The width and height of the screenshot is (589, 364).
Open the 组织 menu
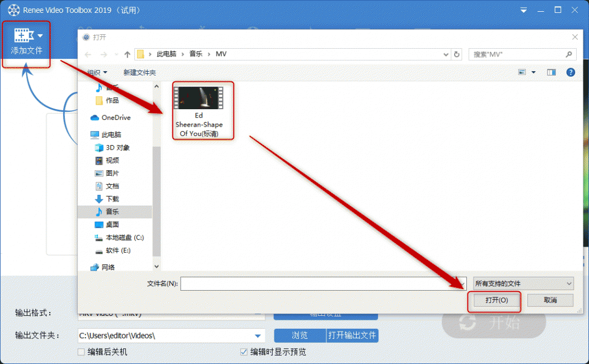click(x=97, y=72)
